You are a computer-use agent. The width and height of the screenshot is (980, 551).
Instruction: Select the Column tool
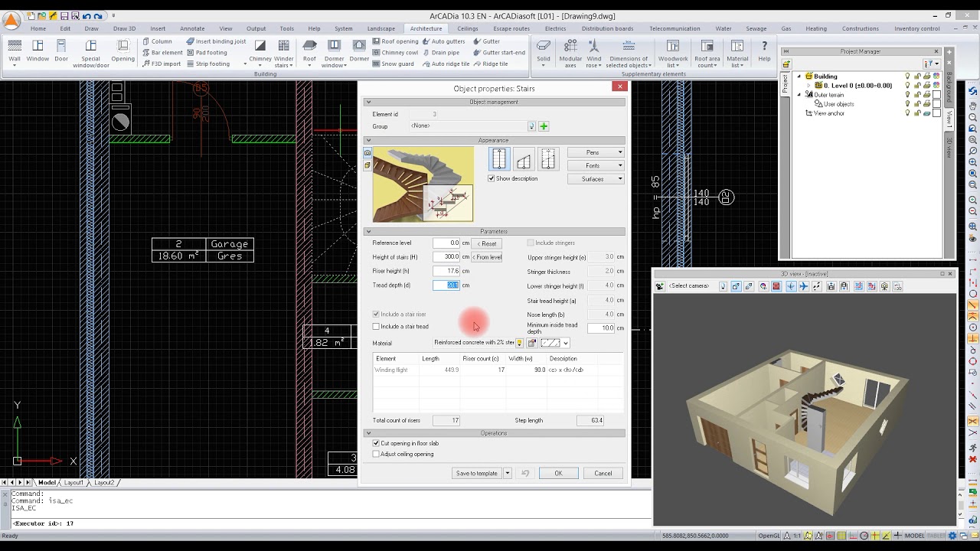(158, 41)
